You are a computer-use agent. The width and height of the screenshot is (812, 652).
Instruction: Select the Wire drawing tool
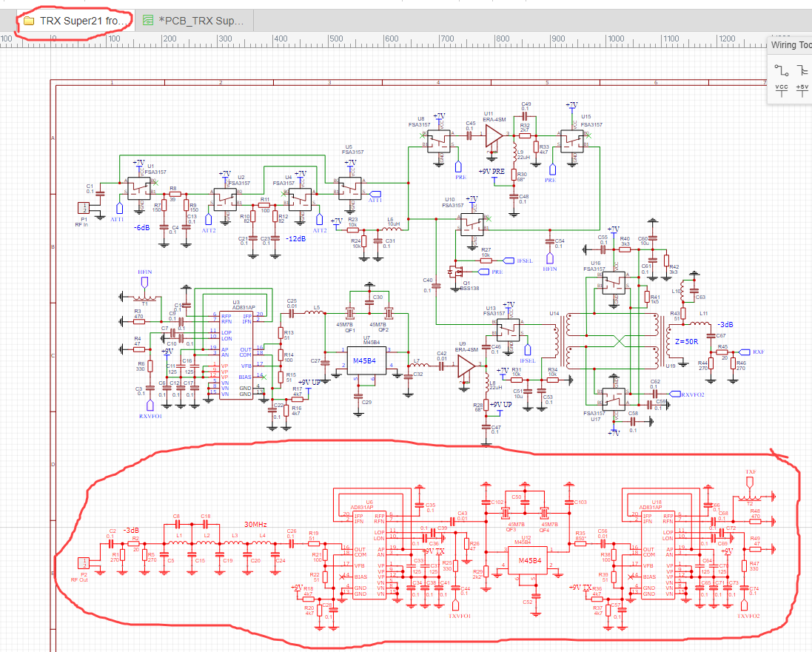point(781,70)
